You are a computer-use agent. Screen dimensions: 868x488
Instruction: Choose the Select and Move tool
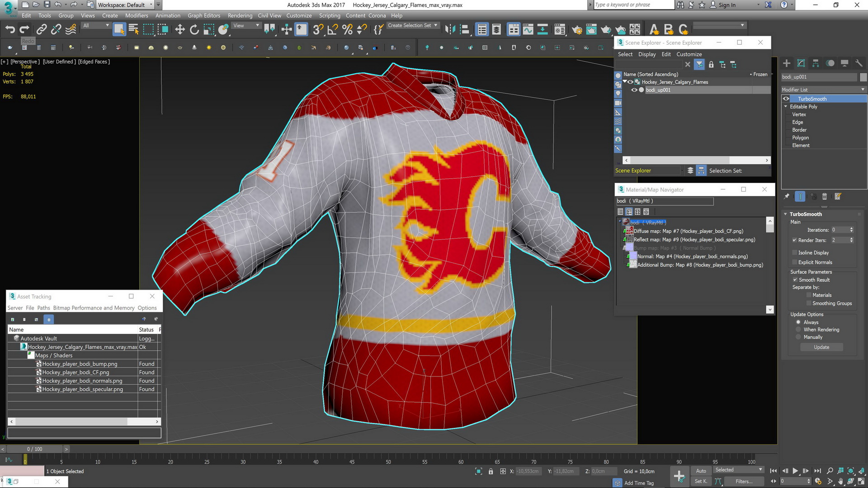coord(179,29)
